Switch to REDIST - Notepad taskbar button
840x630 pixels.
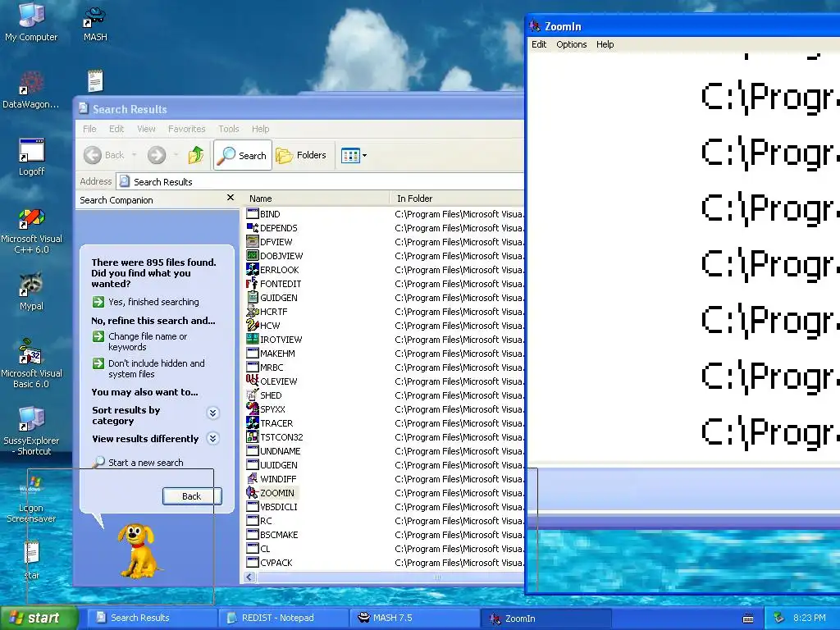coord(284,618)
